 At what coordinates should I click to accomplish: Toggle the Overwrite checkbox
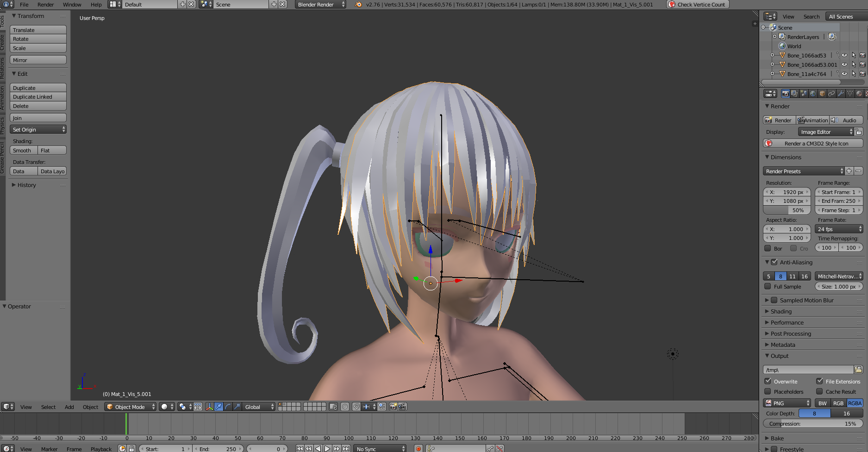[768, 381]
